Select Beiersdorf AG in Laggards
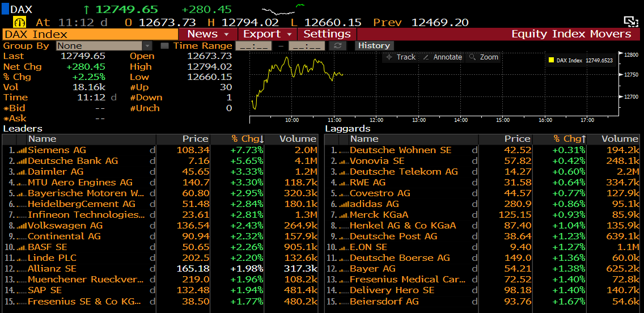Image resolution: width=644 pixels, height=313 pixels. coord(384,301)
